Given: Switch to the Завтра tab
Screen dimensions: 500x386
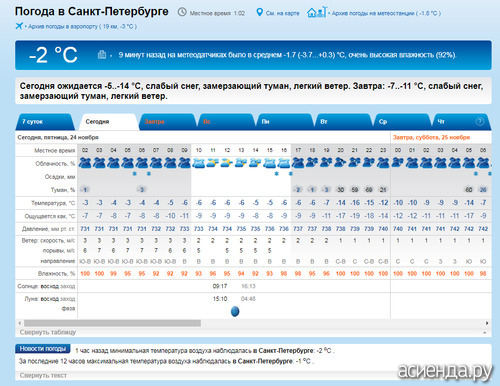Looking at the screenshot, I should coord(167,122).
